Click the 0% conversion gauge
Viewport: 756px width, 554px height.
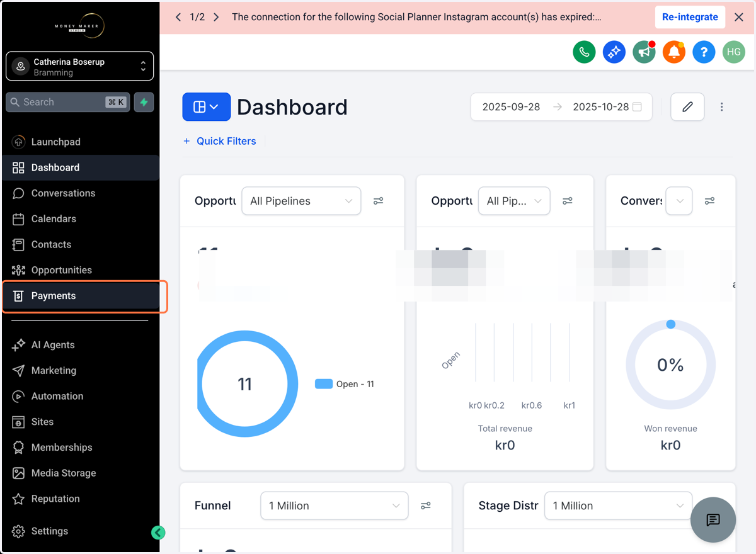tap(670, 365)
